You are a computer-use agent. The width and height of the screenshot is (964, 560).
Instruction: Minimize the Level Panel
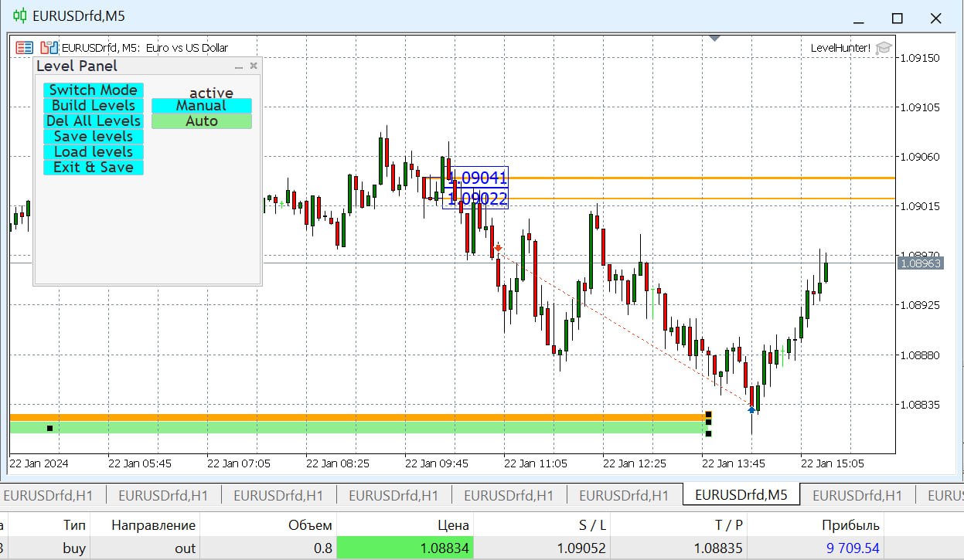[239, 67]
